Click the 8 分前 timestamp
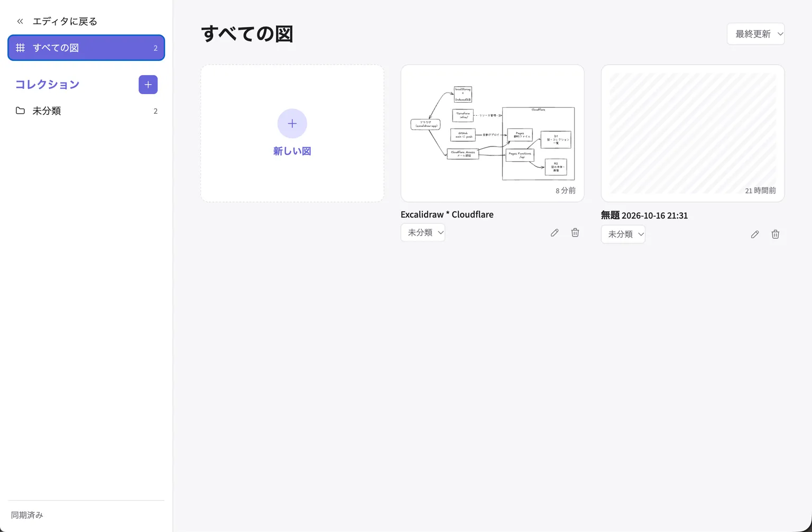Screen dimensions: 812x532 pyautogui.click(x=566, y=190)
